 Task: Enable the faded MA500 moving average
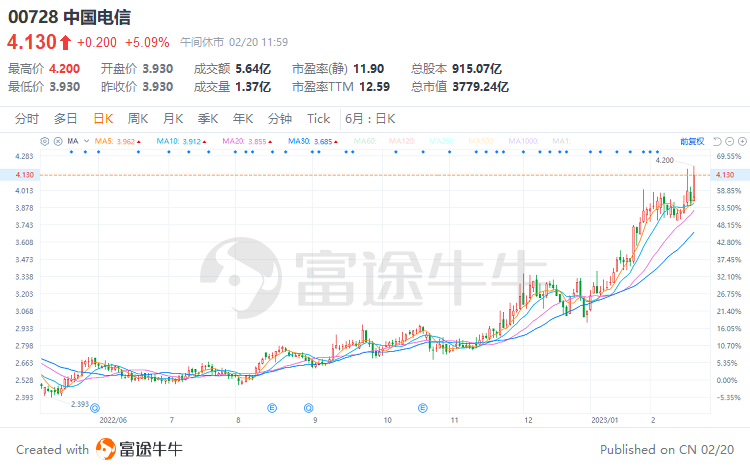482,142
